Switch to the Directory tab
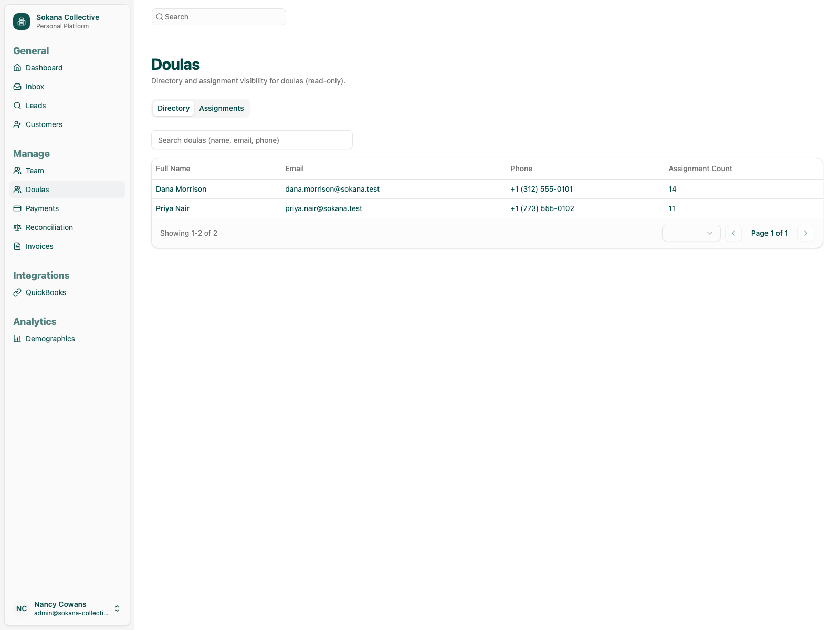The height and width of the screenshot is (630, 840). (173, 108)
